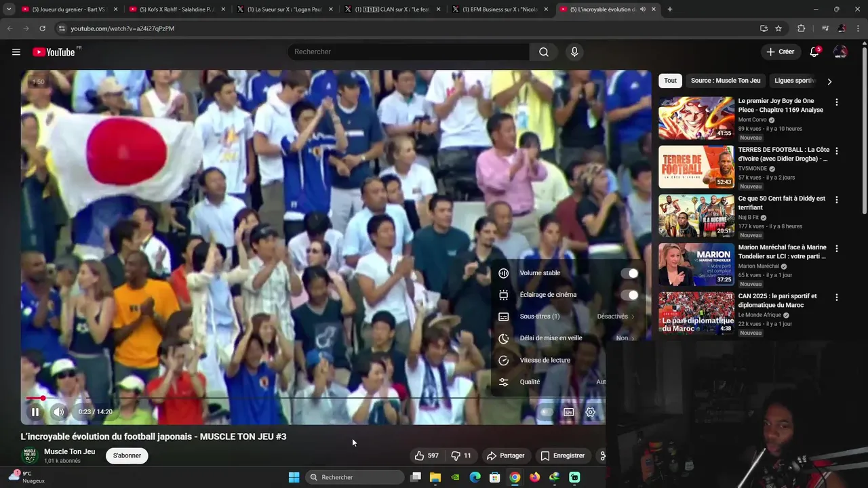This screenshot has height=488, width=868.
Task: Toggle Éclairage de cinéma switch
Action: click(x=630, y=295)
